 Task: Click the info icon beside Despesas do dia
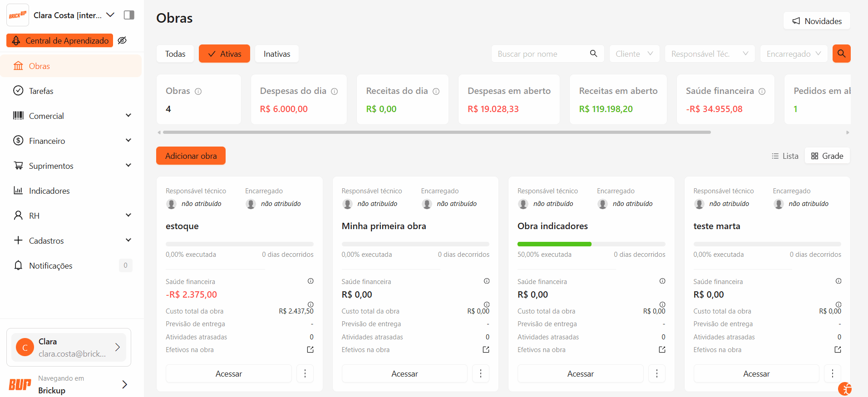[x=334, y=91]
